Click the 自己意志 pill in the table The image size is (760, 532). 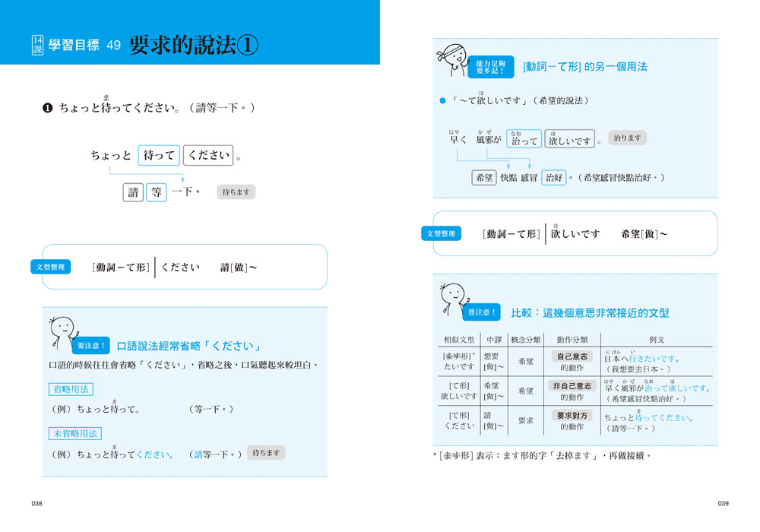point(572,356)
